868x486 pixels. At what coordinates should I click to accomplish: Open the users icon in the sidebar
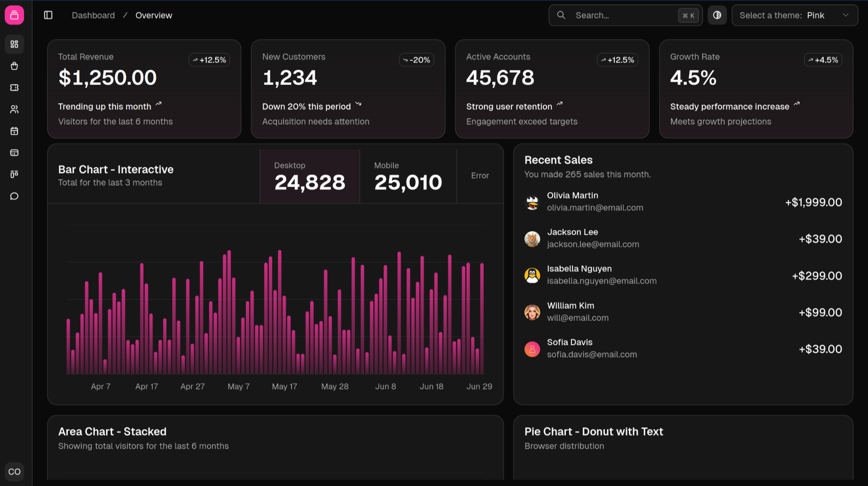(x=14, y=109)
